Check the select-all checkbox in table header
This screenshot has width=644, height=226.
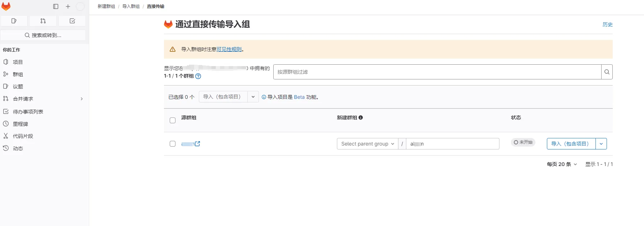(x=173, y=120)
